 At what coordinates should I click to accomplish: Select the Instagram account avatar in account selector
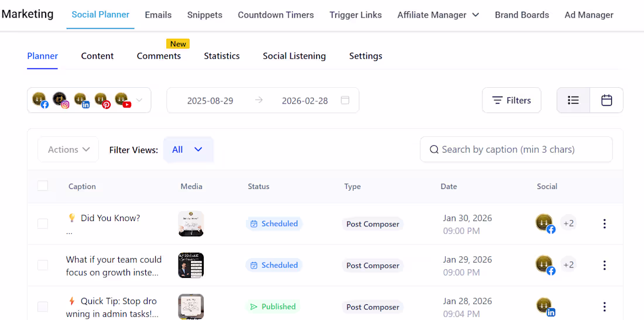61,99
